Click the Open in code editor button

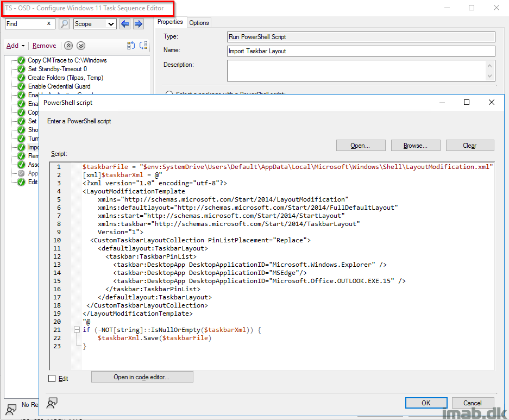point(142,377)
